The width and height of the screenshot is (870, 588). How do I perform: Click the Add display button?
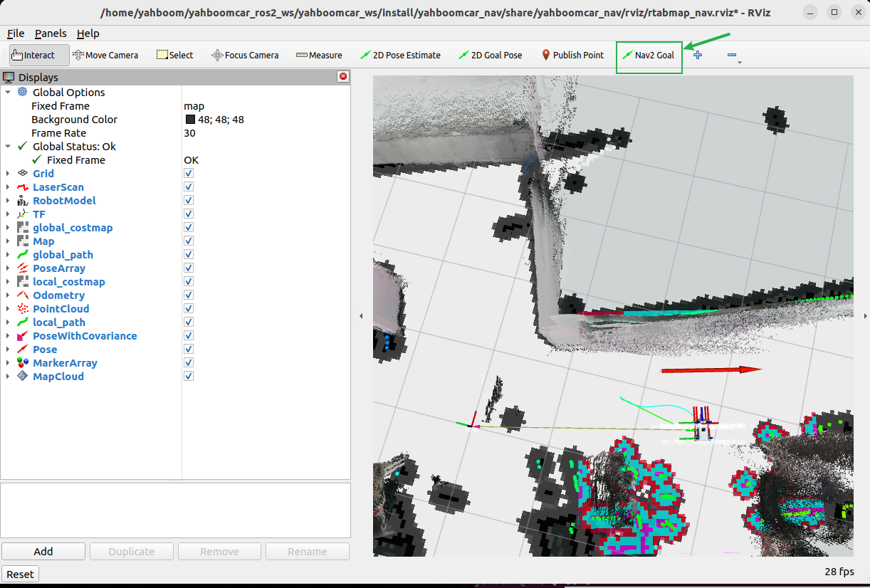[43, 552]
